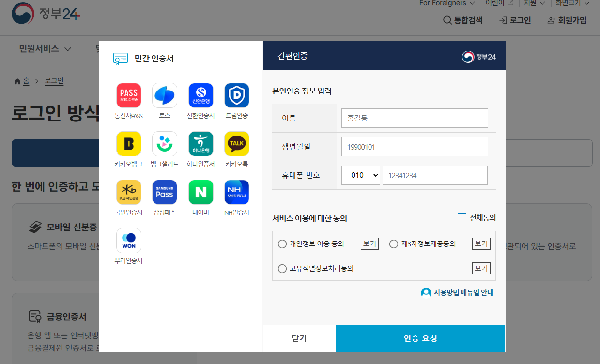Open the 어린이 external link

point(499,3)
